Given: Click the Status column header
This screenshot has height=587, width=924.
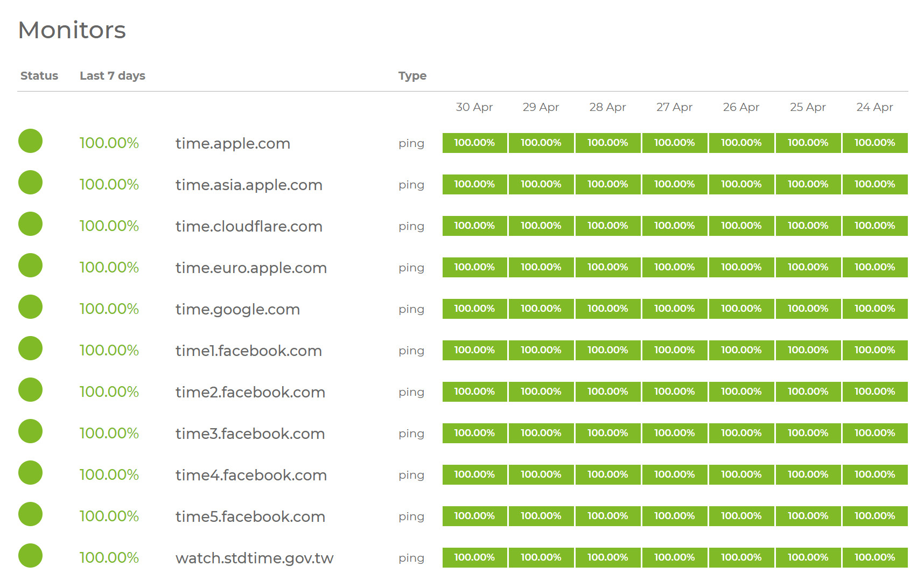Looking at the screenshot, I should [x=39, y=76].
